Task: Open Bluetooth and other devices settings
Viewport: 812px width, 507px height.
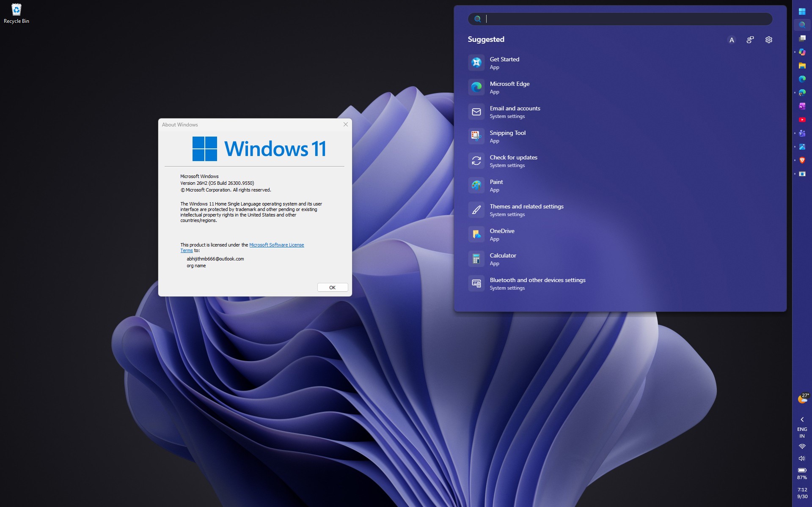Action: point(620,283)
